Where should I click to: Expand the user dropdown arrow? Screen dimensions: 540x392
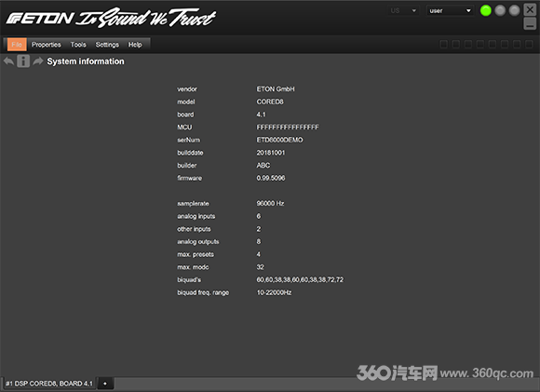[x=468, y=10]
